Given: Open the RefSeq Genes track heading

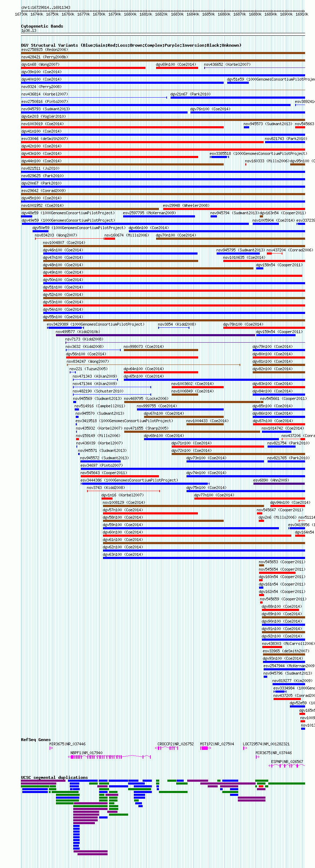Looking at the screenshot, I should pos(36,740).
